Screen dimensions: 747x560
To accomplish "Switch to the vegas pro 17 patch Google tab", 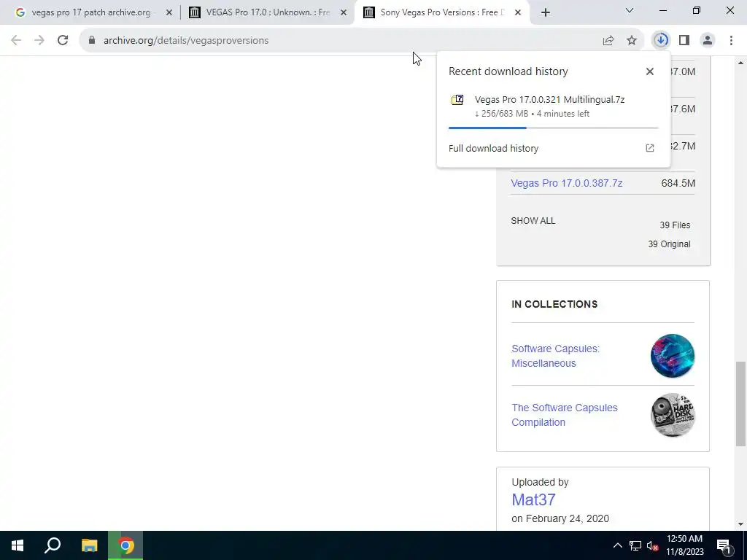I will point(90,12).
